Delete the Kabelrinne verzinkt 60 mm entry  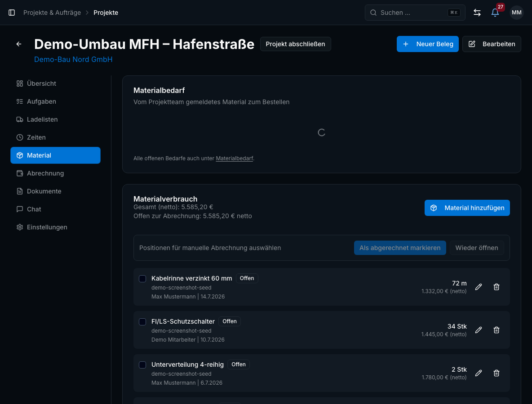[x=497, y=287]
